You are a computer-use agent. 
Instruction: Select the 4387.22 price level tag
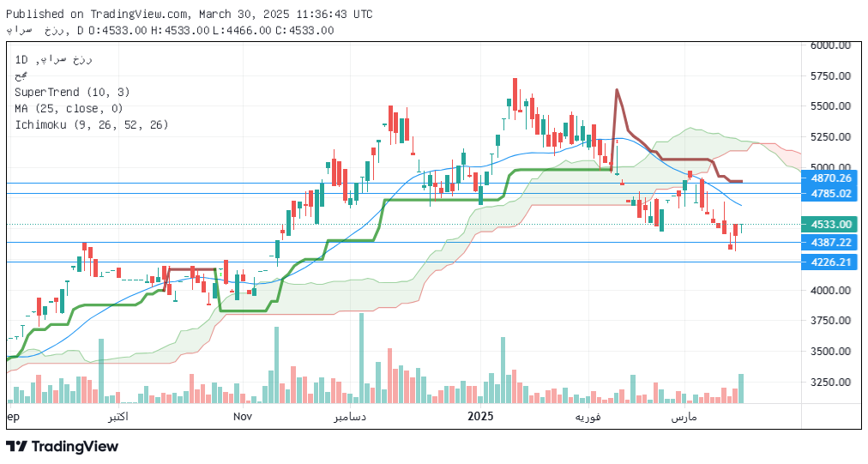829,243
